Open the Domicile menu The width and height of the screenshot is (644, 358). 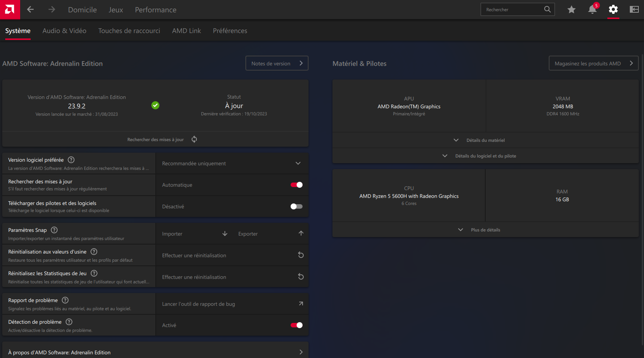tap(82, 10)
